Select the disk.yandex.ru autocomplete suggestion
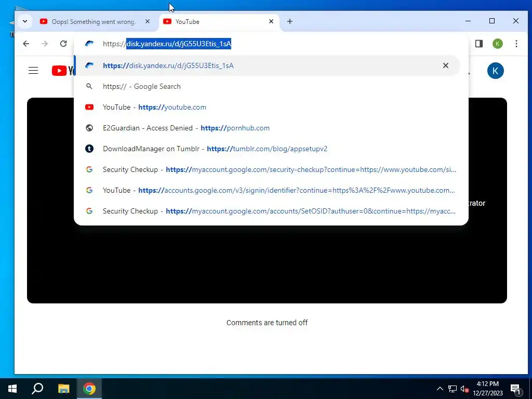 coord(267,65)
